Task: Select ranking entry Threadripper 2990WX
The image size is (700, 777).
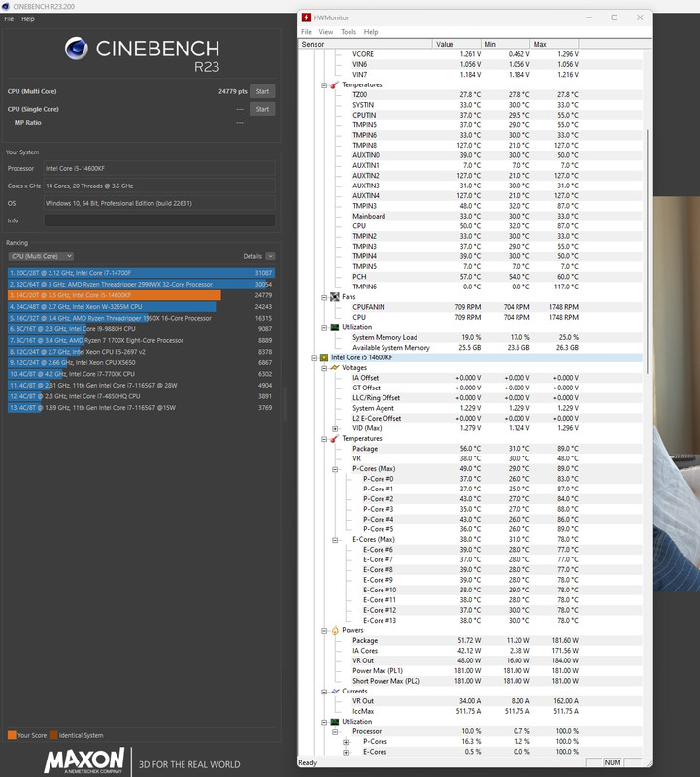Action: tap(141, 284)
